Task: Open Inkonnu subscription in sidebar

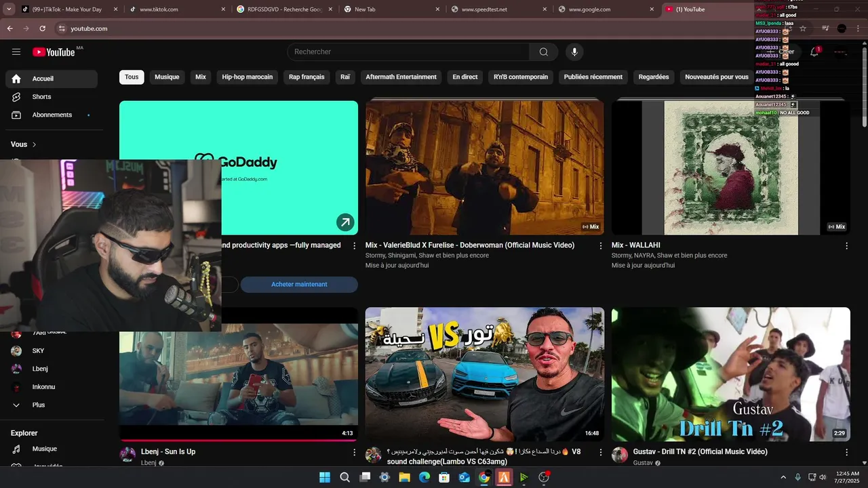Action: point(52,387)
